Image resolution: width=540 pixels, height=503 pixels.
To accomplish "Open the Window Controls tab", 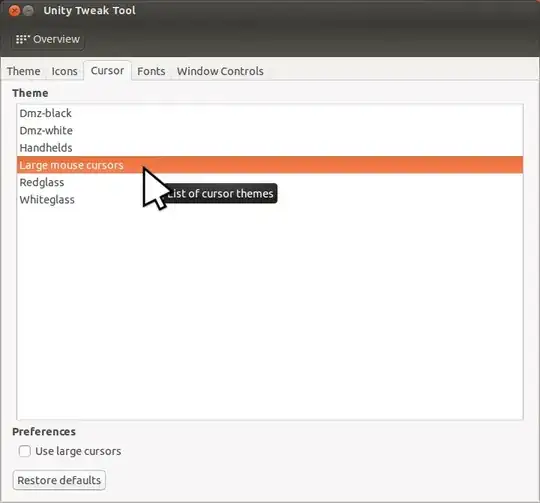I will click(x=220, y=71).
